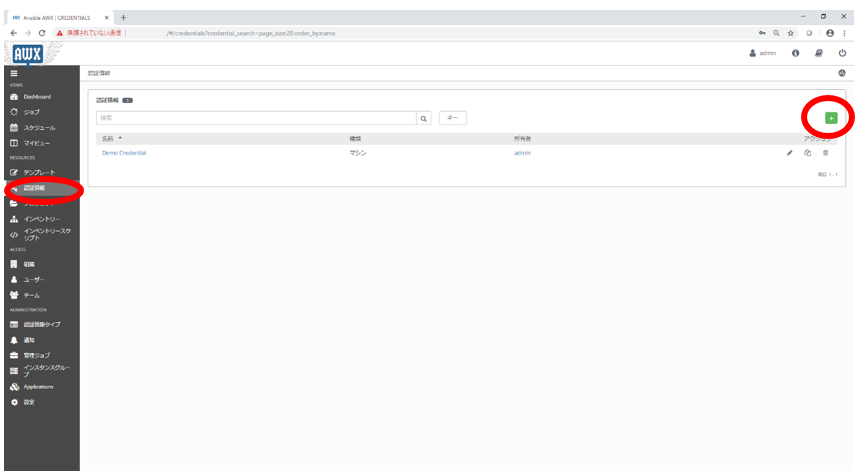The width and height of the screenshot is (860, 473).
Task: Open the activity stream icon
Action: (x=842, y=74)
